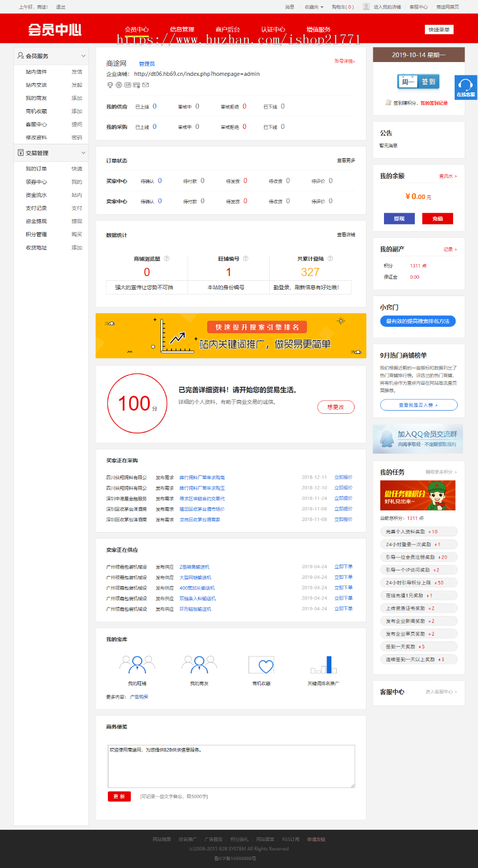Open the 收藏夹 dropdown in top bar

click(314, 7)
